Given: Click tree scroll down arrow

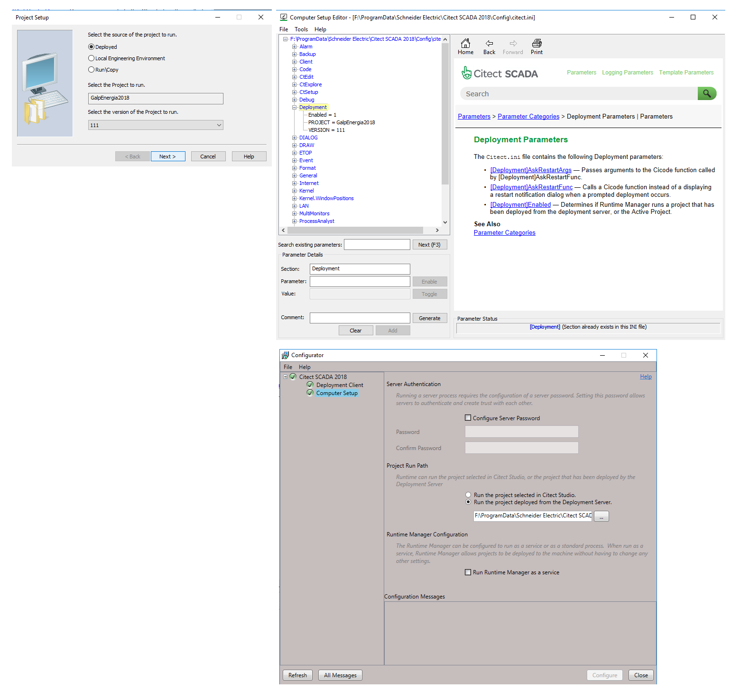Looking at the screenshot, I should point(445,222).
